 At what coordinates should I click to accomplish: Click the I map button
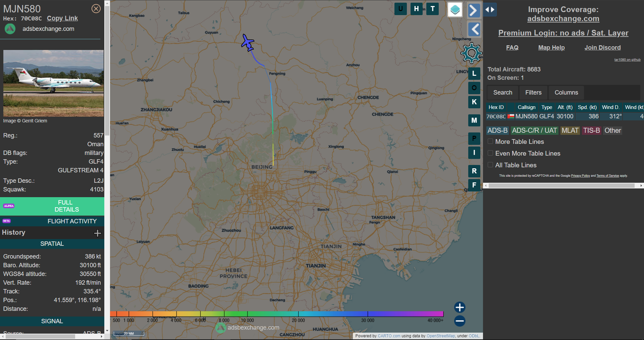(474, 153)
